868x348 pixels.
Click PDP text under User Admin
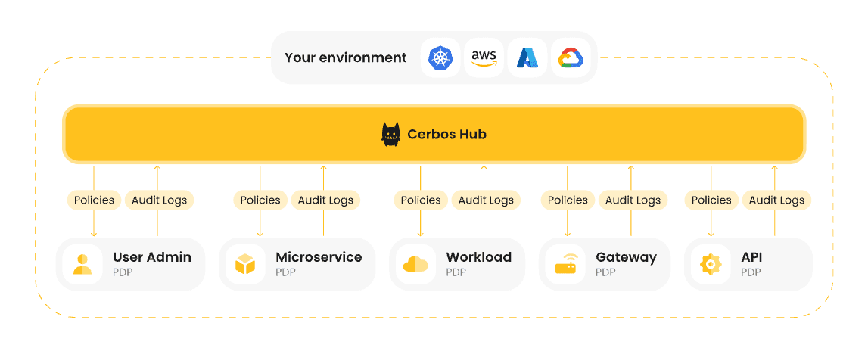click(x=123, y=272)
